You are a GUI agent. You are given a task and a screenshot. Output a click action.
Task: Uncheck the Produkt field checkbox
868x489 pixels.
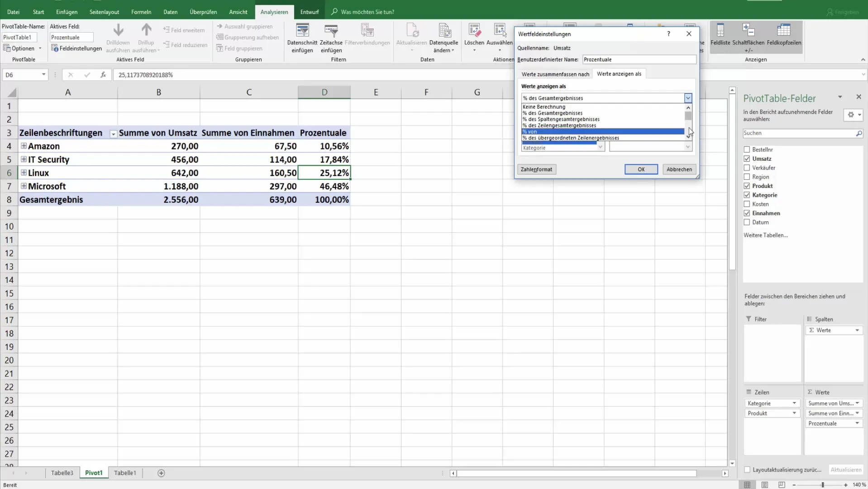tap(747, 186)
